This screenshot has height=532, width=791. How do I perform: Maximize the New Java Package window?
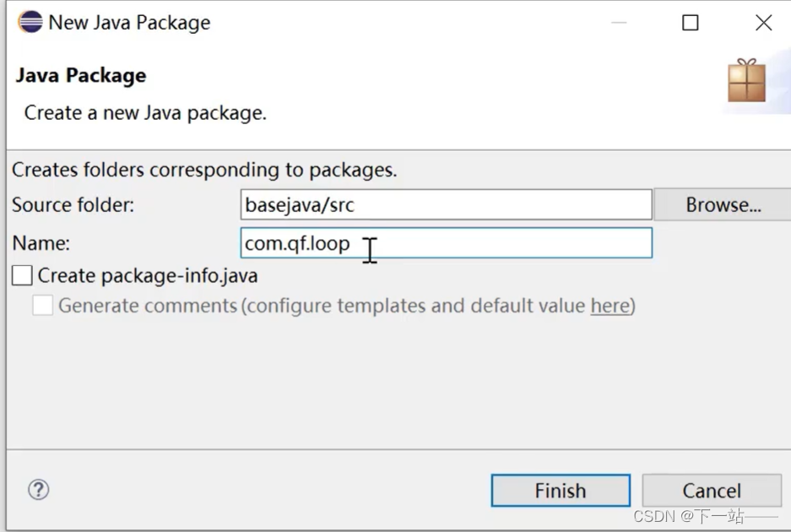[691, 23]
